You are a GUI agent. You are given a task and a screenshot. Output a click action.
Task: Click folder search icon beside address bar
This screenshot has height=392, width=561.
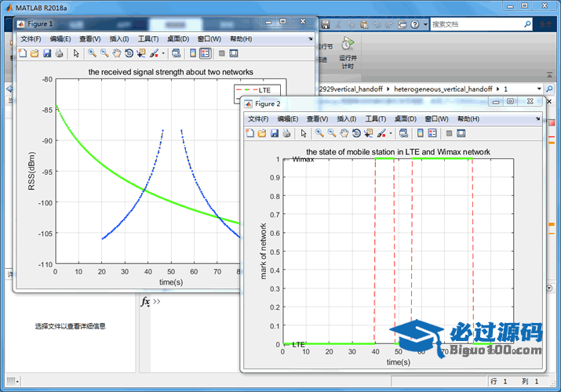(549, 89)
